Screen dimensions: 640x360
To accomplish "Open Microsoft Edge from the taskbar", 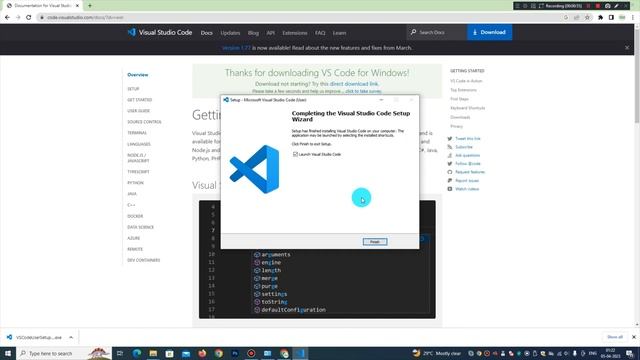I will 137,353.
